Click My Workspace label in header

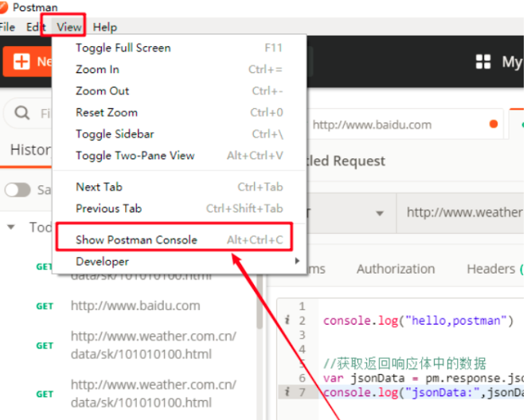pos(512,62)
